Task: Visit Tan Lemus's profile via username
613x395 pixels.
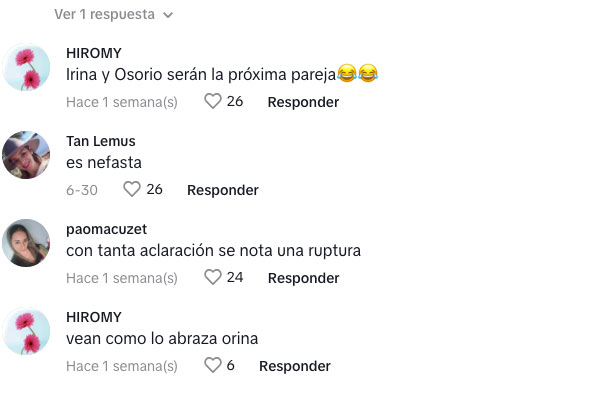Action: (101, 141)
